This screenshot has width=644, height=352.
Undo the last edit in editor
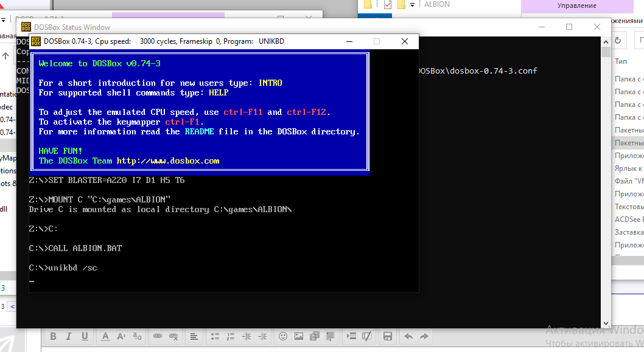tap(408, 336)
